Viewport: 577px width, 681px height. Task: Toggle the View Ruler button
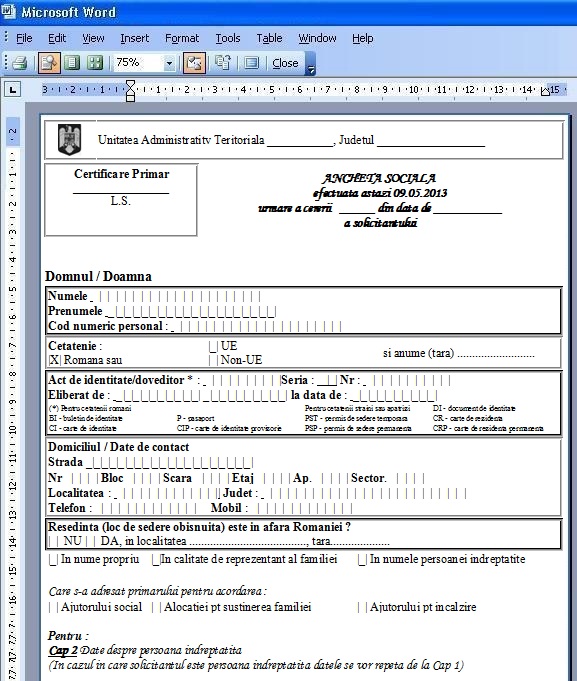coord(194,63)
